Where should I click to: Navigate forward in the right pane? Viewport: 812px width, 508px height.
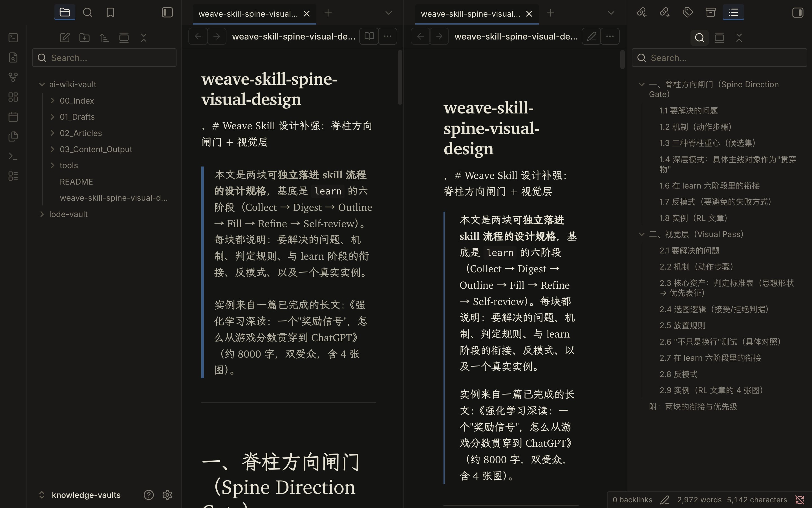click(439, 36)
